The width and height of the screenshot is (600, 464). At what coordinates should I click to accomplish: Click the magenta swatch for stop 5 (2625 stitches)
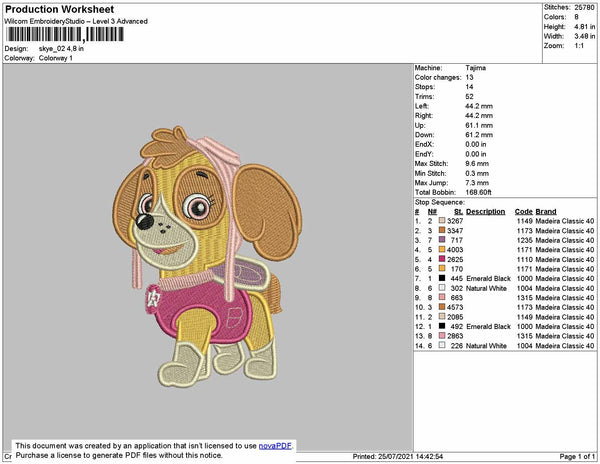442,259
